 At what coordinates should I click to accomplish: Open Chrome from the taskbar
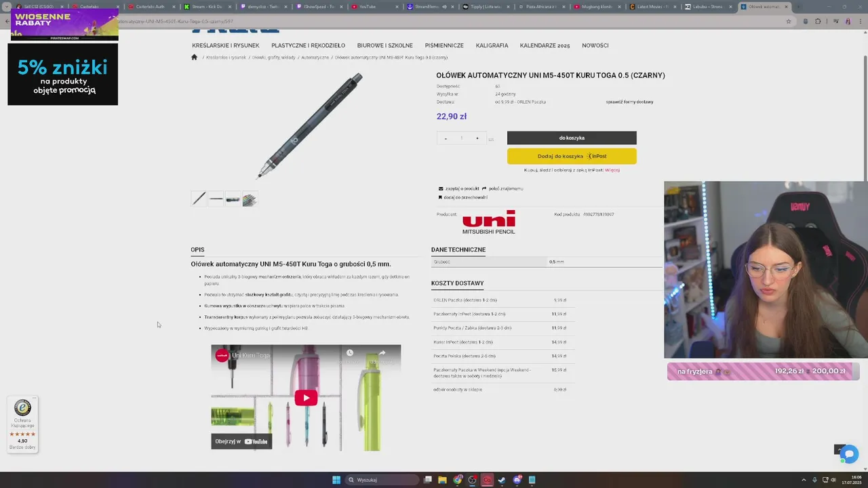point(458,480)
